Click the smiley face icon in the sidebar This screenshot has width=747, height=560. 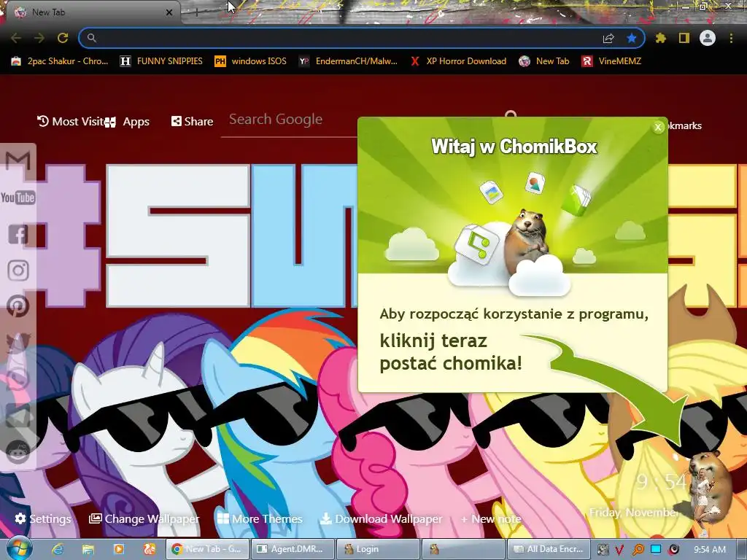tap(18, 452)
